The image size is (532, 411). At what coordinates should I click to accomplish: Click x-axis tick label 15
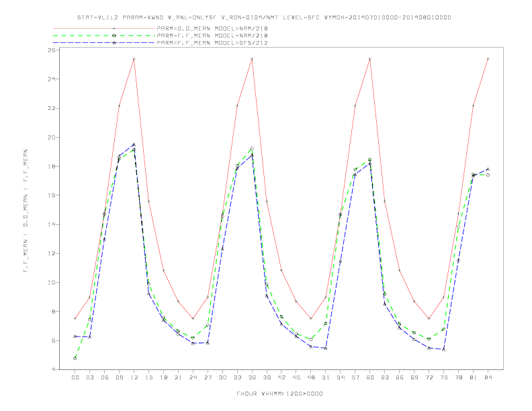[148, 377]
